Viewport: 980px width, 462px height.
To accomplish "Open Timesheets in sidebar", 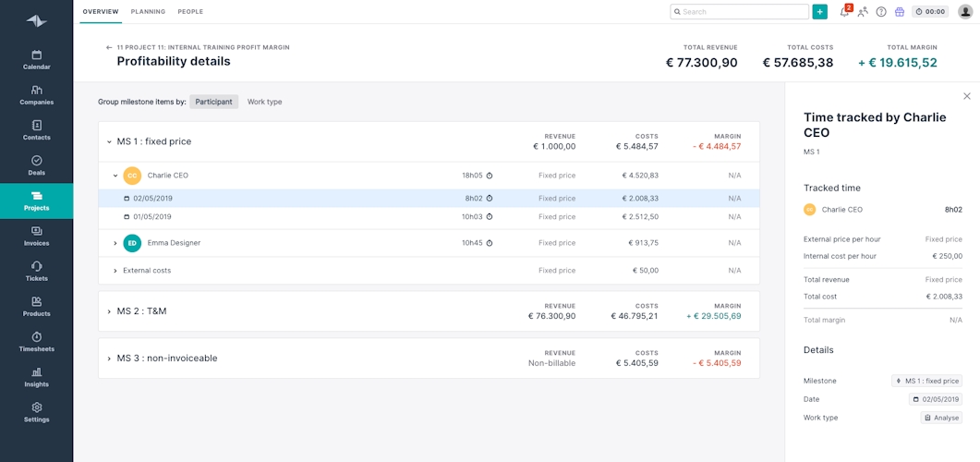I will click(36, 341).
